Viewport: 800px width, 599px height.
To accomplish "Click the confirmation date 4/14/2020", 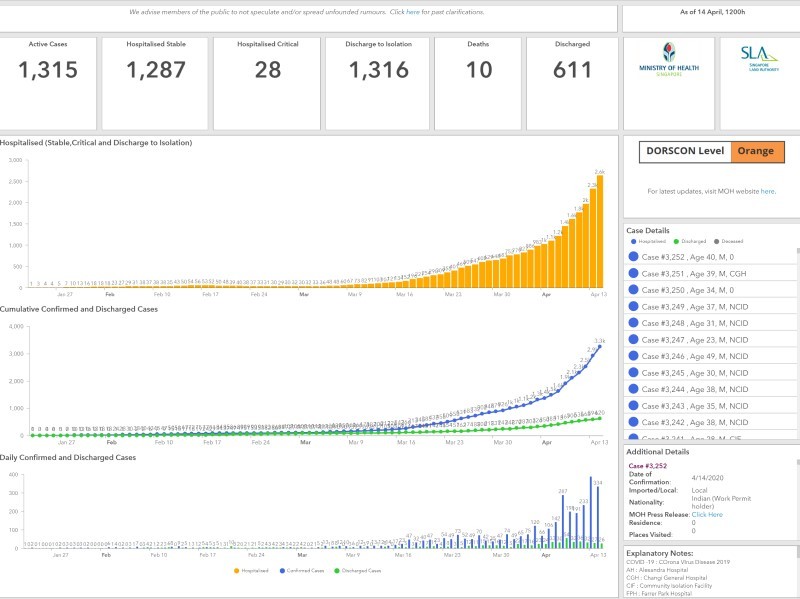I will pos(707,478).
